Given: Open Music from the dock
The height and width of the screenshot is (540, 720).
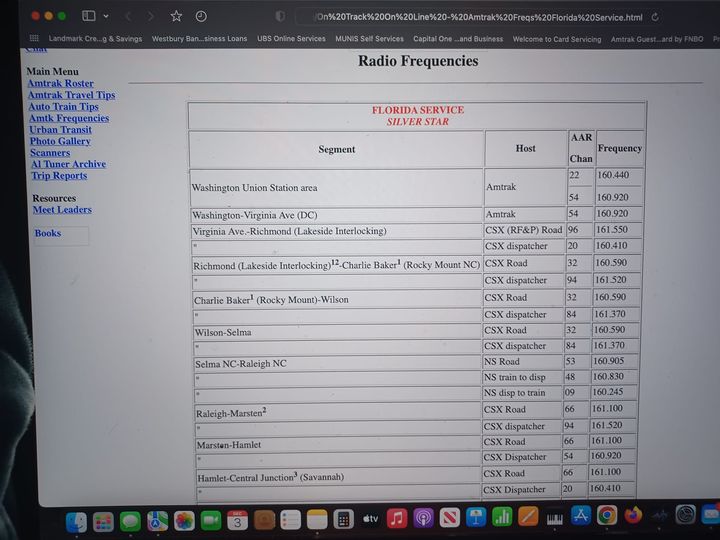Looking at the screenshot, I should click(x=397, y=519).
